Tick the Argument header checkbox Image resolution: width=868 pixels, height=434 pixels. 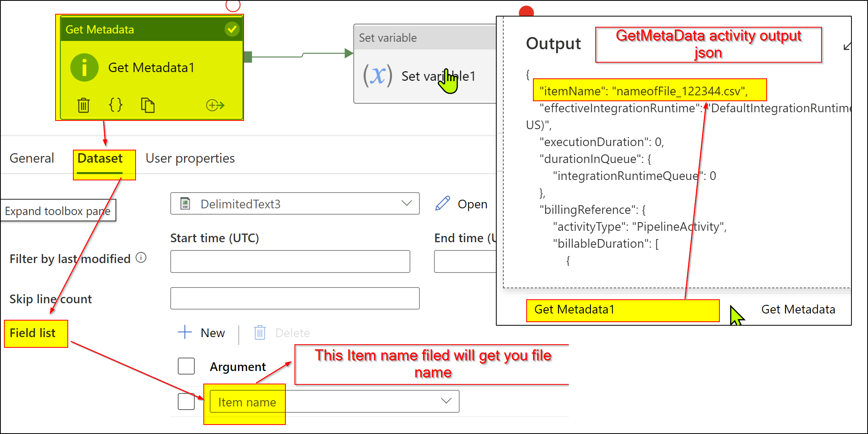click(x=186, y=366)
